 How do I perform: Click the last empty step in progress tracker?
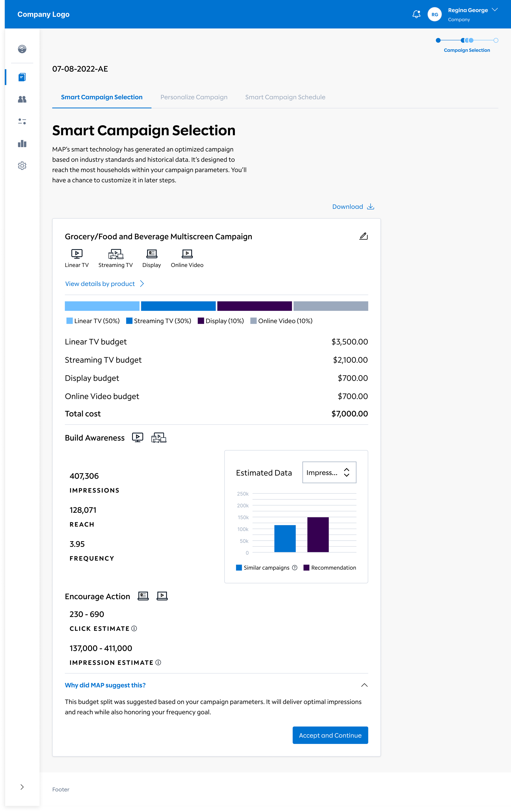click(x=496, y=40)
